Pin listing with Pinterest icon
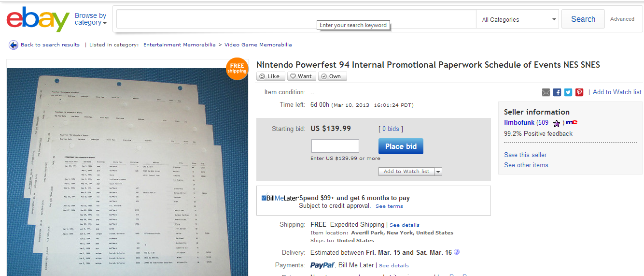Screen dimensions: 644x276 [x=579, y=92]
